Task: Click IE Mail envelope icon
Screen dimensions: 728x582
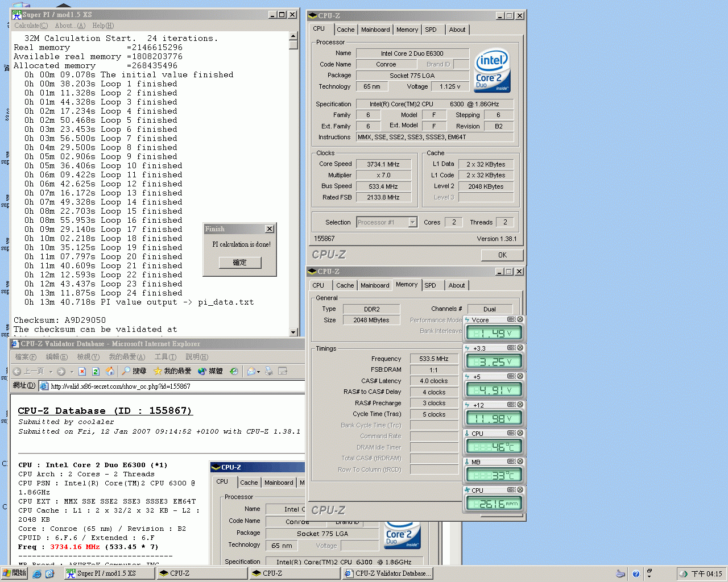Action: click(x=251, y=371)
